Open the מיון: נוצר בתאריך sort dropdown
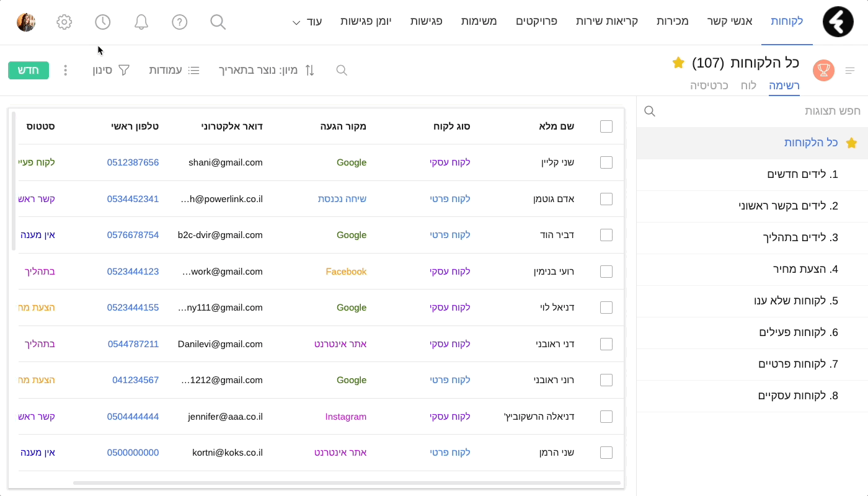868x496 pixels. pyautogui.click(x=267, y=70)
